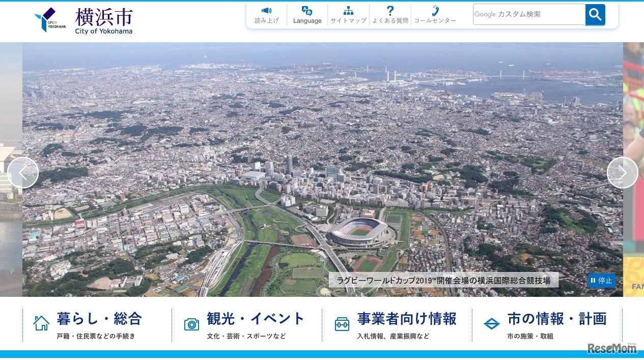Screen dimensions: 644x360
Task: Advance carousel with right arrow chevron
Action: pyautogui.click(x=622, y=173)
